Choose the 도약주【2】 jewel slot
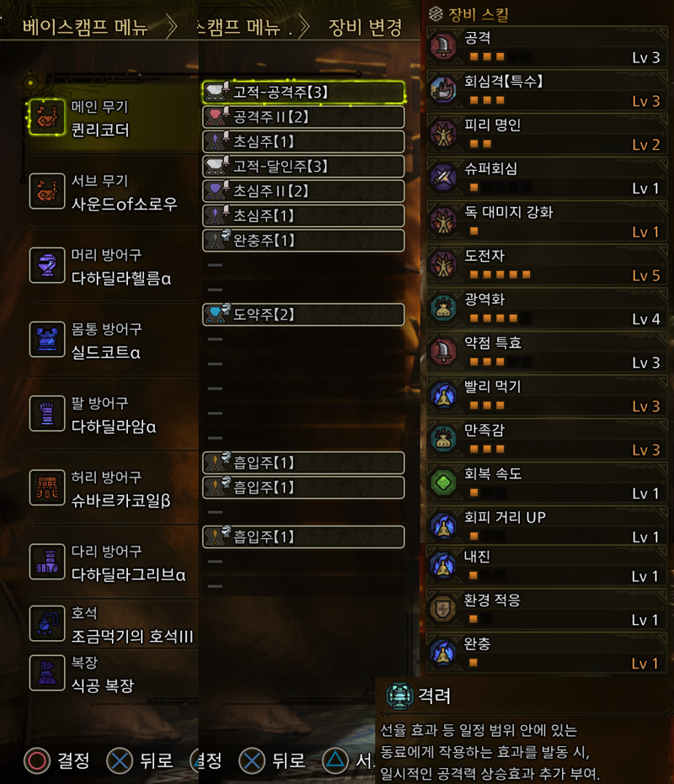674x784 pixels. click(304, 314)
